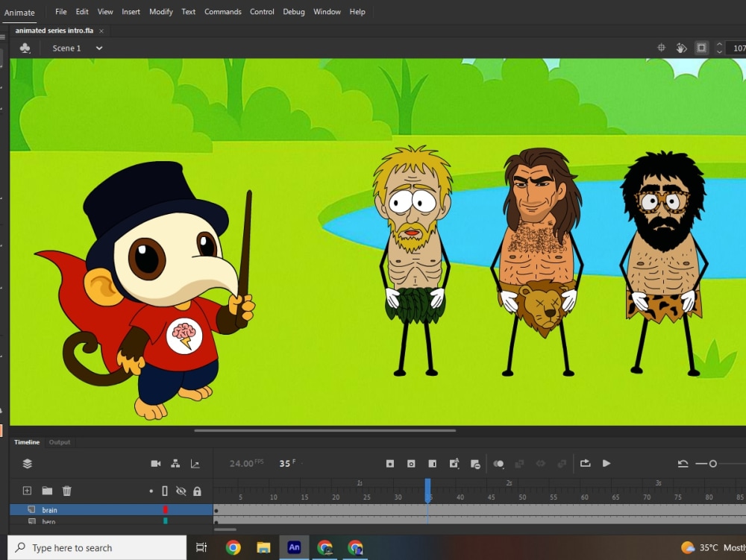
Task: Open the Text menu
Action: (189, 11)
